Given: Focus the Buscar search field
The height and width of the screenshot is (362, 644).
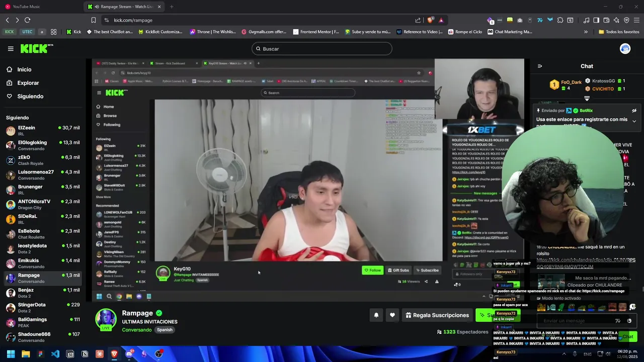Looking at the screenshot, I should [322, 49].
